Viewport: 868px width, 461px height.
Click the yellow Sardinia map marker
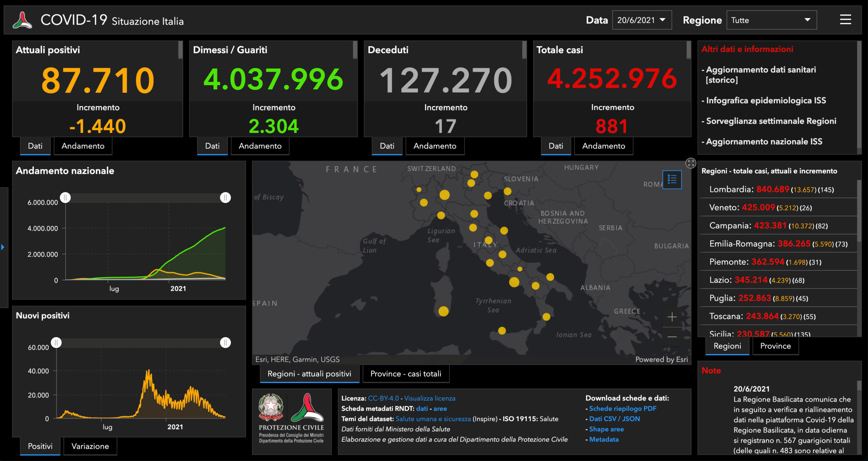click(x=443, y=311)
